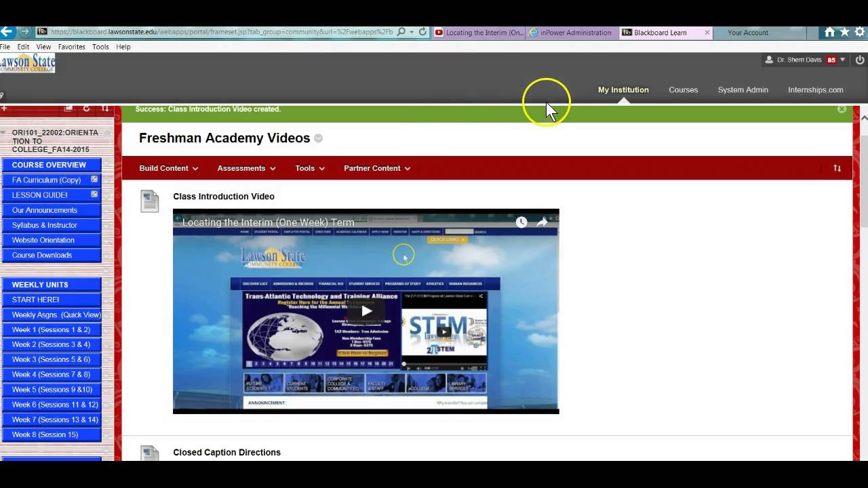Screen dimensions: 868x488
Task: Open the browser File menu
Action: (5, 47)
